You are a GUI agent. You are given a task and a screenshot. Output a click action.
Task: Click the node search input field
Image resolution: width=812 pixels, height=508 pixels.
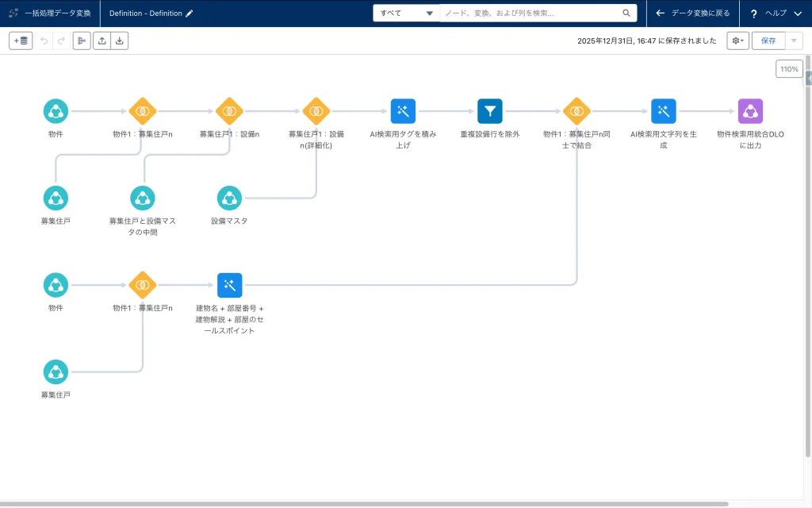(531, 13)
